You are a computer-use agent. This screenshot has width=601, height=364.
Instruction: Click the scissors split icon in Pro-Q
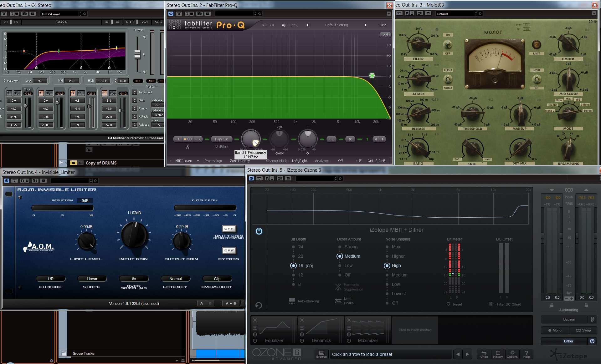coord(187,146)
